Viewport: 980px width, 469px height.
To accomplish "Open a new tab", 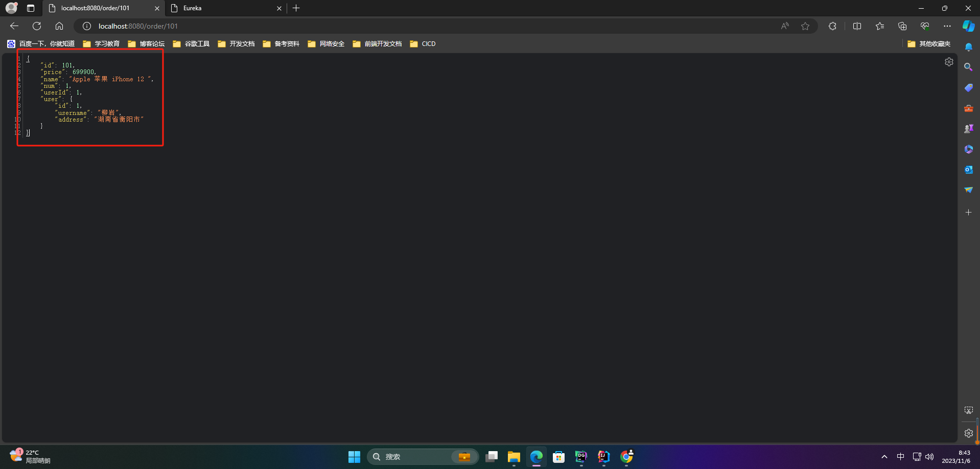I will pos(296,8).
